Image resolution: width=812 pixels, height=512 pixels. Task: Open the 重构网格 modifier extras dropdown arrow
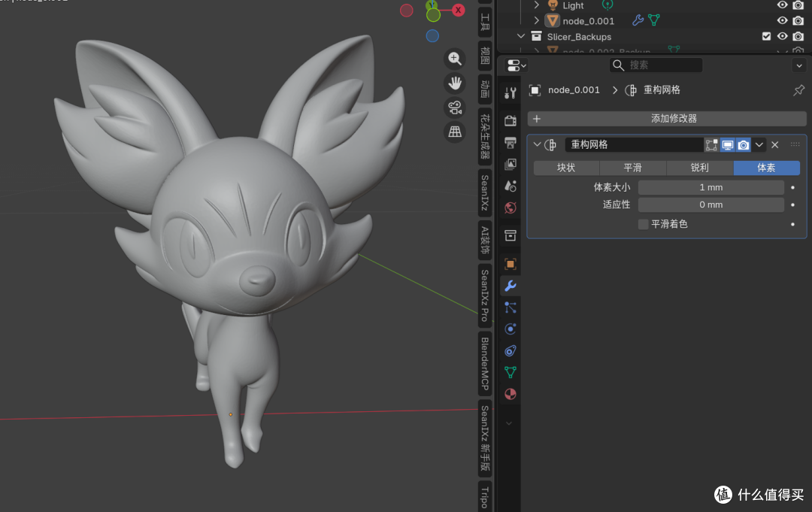coord(759,145)
